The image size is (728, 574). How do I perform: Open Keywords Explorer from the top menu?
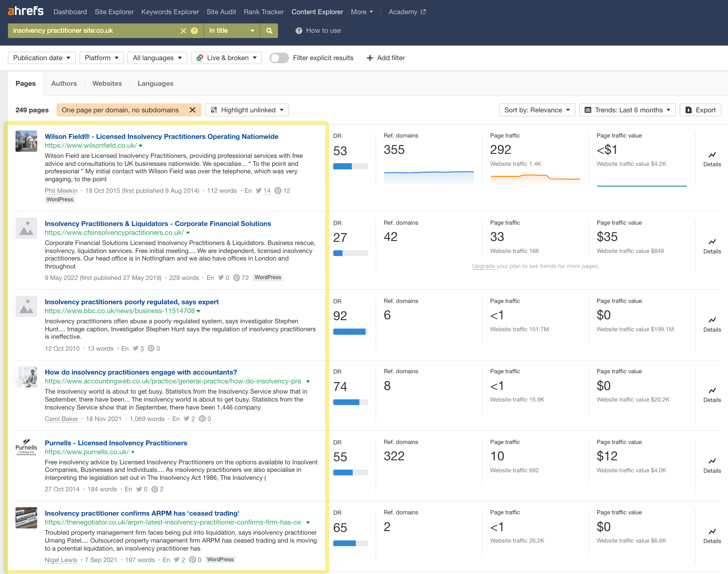coord(170,12)
